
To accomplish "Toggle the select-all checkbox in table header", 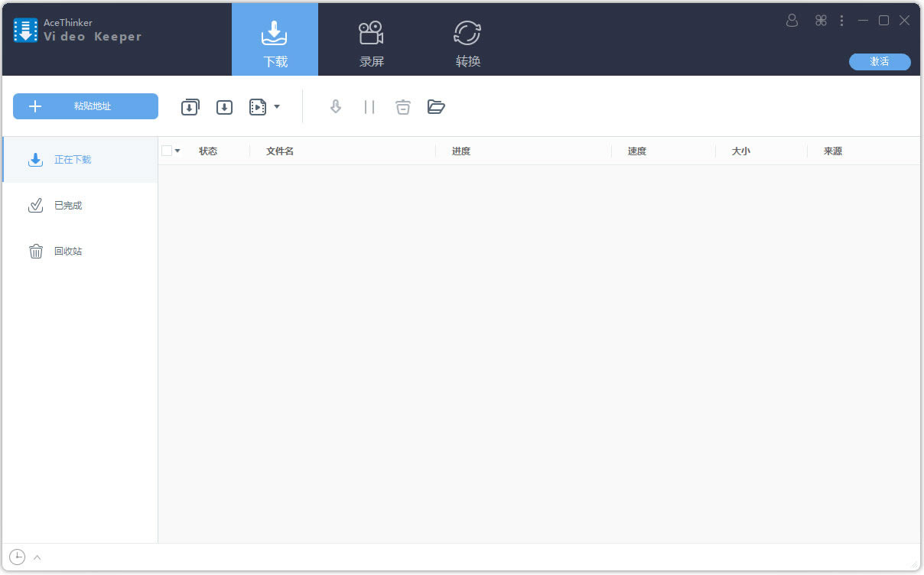I will point(166,150).
